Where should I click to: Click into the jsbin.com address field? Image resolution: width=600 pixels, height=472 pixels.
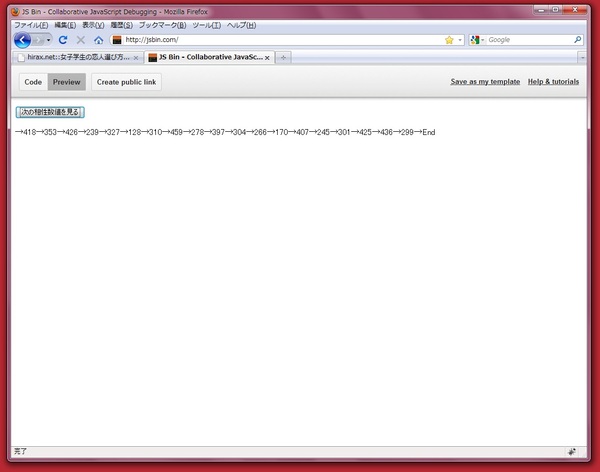[x=280, y=40]
